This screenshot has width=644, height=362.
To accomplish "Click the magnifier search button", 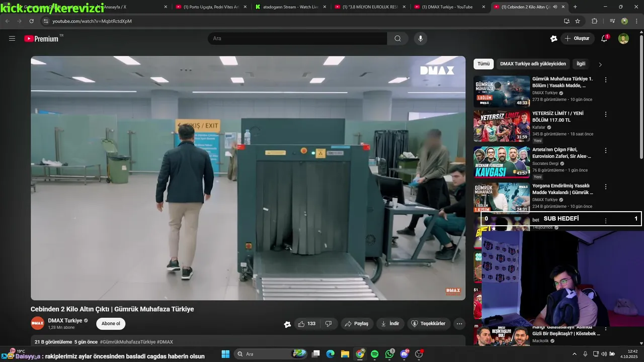I will [397, 38].
